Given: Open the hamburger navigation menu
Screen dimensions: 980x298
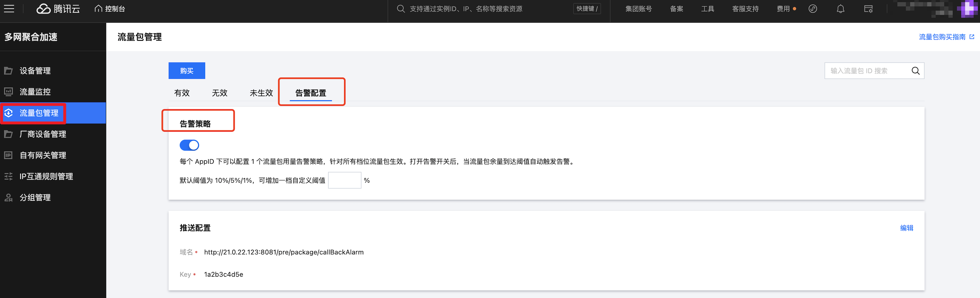Looking at the screenshot, I should click(9, 9).
